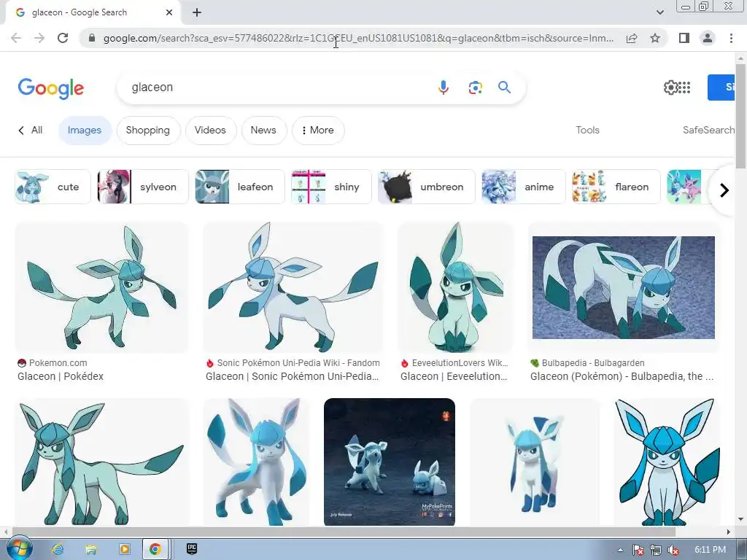
Task: Launch Internet Explorer from taskbar
Action: (58, 549)
